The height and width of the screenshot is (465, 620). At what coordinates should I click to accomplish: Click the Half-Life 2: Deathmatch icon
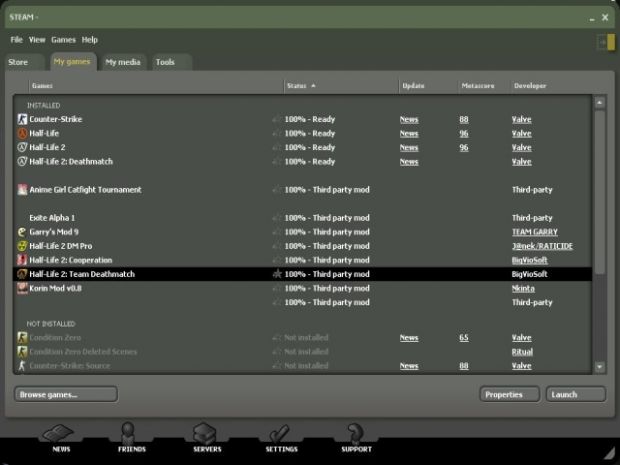22,161
